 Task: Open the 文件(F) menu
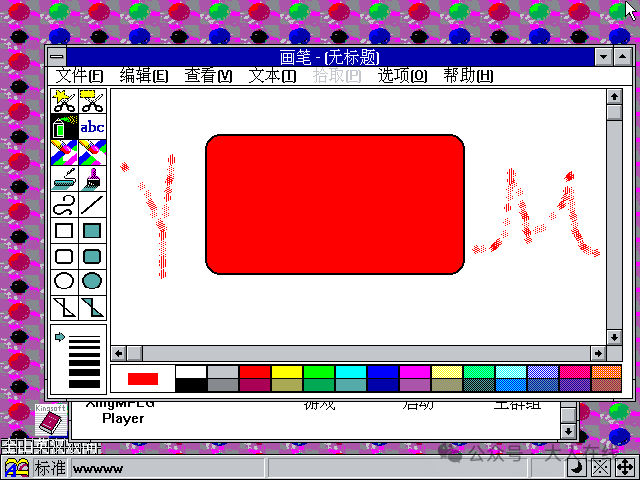click(x=79, y=76)
